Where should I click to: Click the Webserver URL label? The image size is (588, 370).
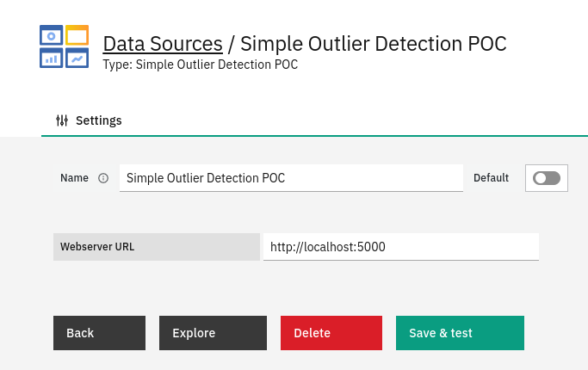coord(97,247)
